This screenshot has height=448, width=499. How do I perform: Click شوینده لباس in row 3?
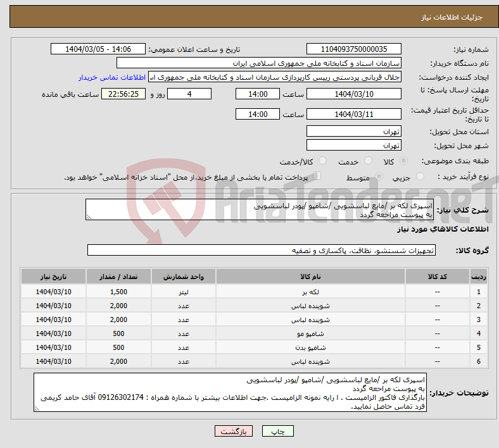coord(310,320)
